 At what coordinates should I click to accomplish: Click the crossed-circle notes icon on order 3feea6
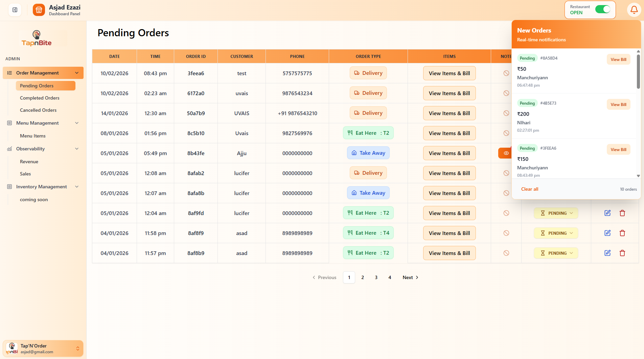(x=506, y=73)
